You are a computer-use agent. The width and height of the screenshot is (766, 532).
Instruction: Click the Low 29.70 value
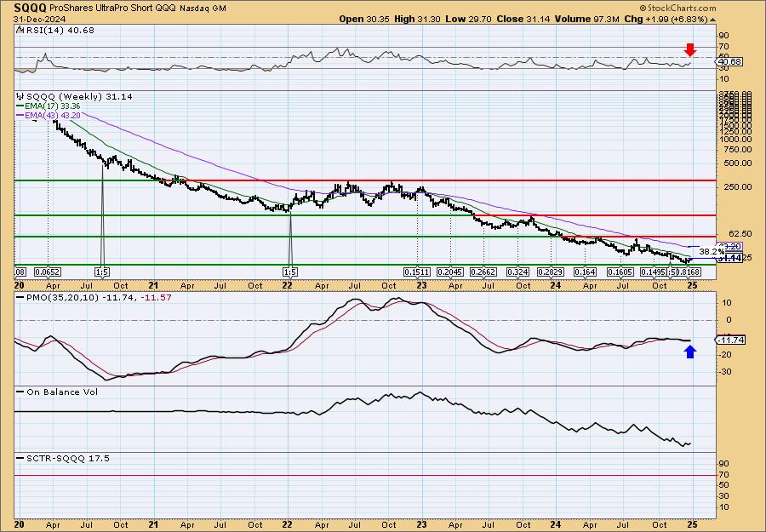pyautogui.click(x=468, y=19)
